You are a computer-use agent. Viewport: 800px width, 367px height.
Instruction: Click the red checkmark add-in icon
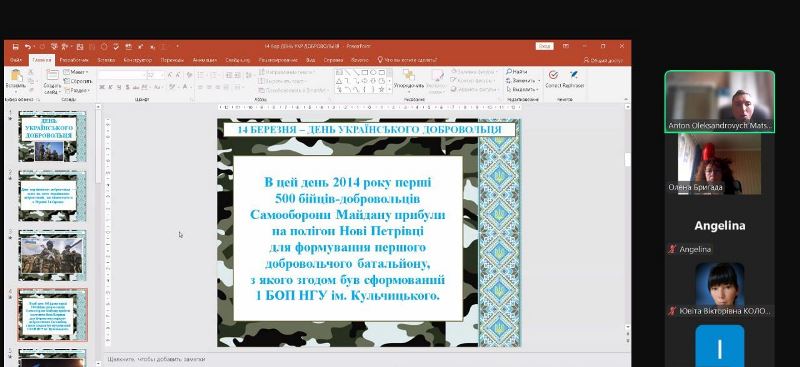click(x=553, y=75)
